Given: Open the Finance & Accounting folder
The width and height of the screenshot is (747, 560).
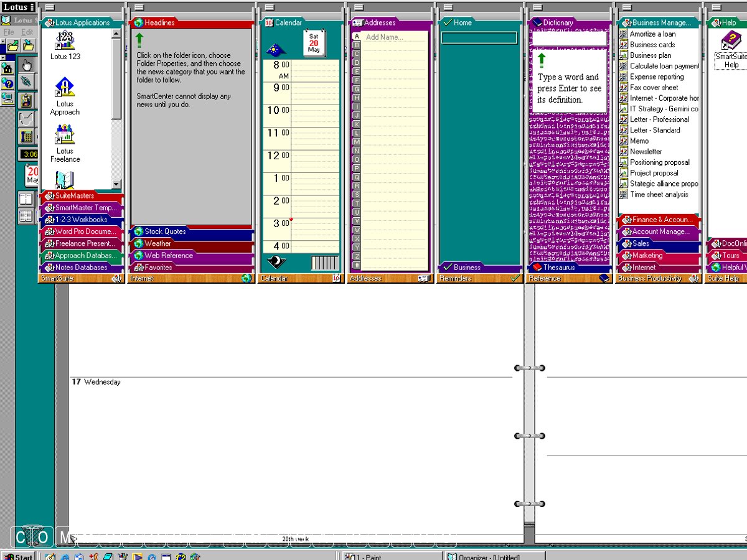Looking at the screenshot, I should pos(662,220).
